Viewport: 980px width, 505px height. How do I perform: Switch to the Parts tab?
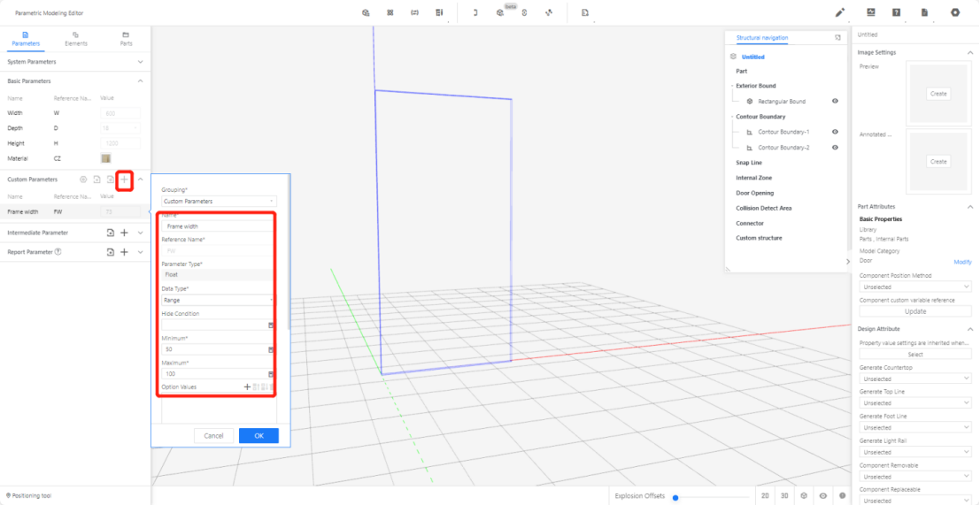pyautogui.click(x=126, y=38)
